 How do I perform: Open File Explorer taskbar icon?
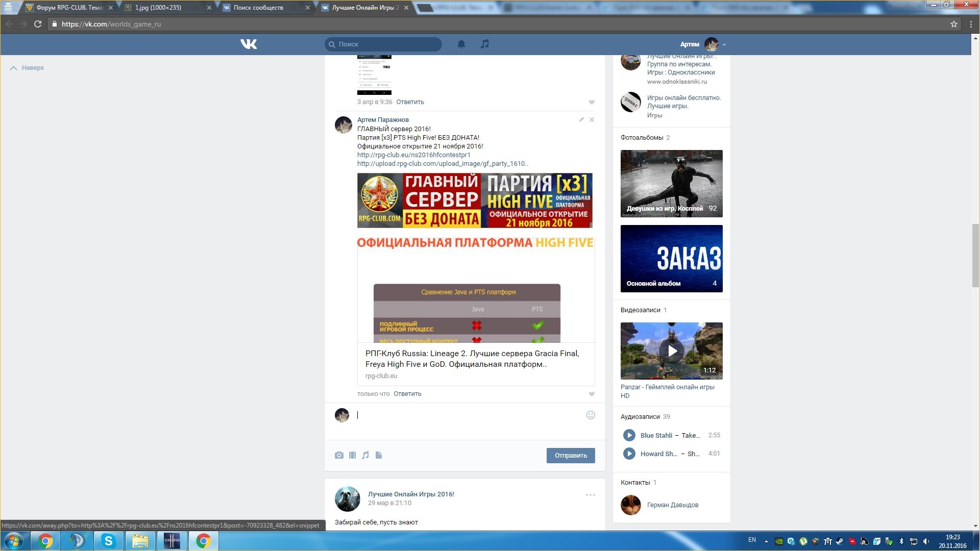tap(140, 541)
